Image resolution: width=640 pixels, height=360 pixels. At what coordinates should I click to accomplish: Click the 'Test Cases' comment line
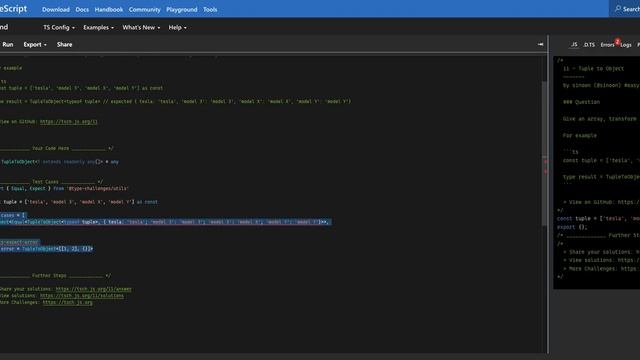[x=51, y=182]
